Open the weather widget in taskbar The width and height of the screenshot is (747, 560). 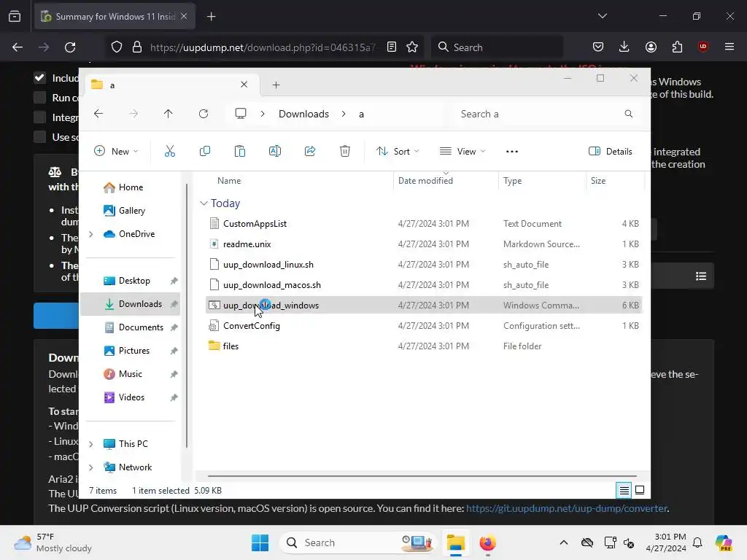tap(53, 542)
